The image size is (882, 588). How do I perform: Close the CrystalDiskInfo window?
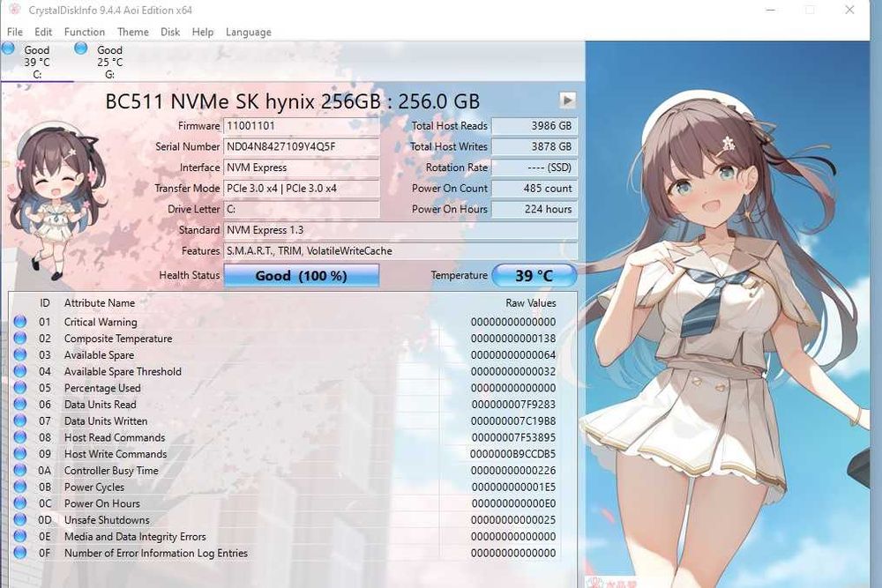tap(849, 10)
